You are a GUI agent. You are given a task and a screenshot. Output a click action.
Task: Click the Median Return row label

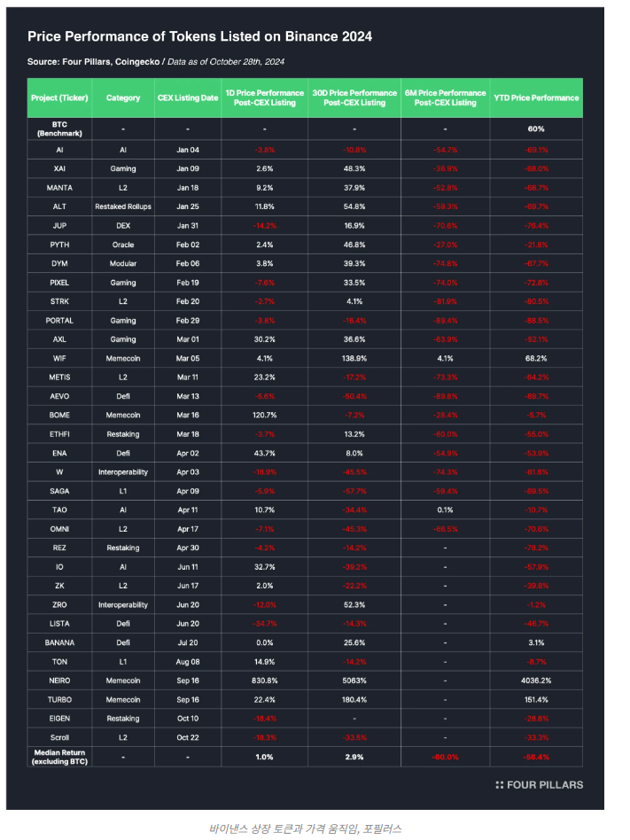(x=59, y=757)
